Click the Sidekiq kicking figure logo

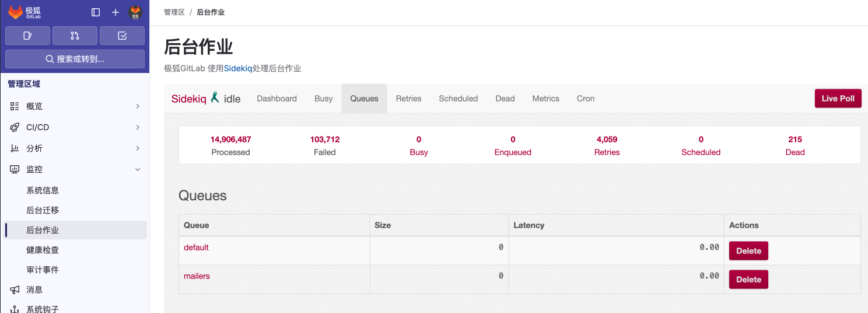click(215, 98)
